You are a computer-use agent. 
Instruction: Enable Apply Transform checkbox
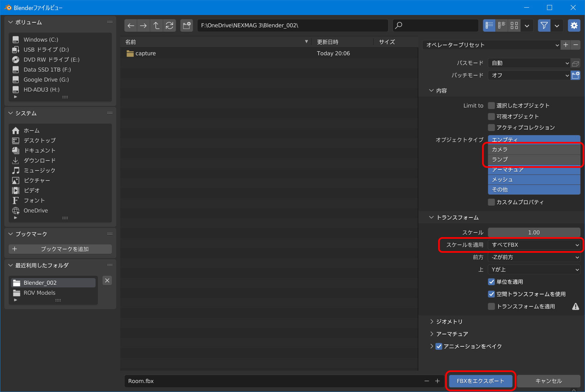click(491, 306)
